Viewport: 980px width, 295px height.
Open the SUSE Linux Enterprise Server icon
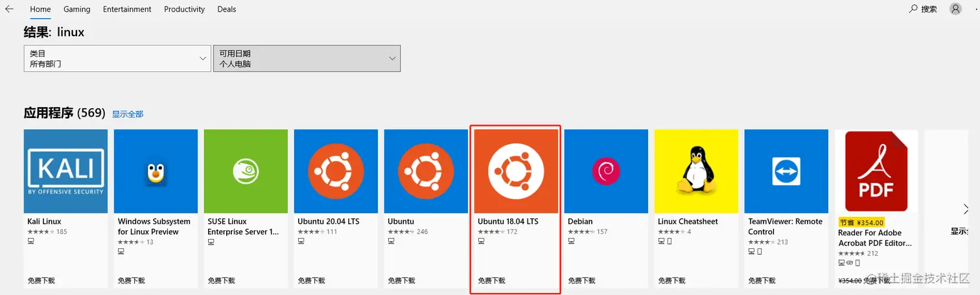click(x=246, y=171)
